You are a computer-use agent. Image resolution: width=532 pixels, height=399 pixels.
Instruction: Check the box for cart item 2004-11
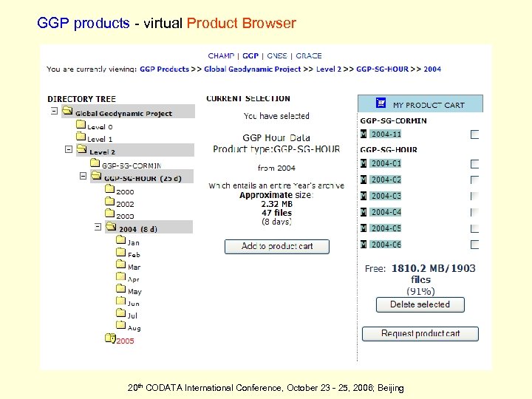474,134
